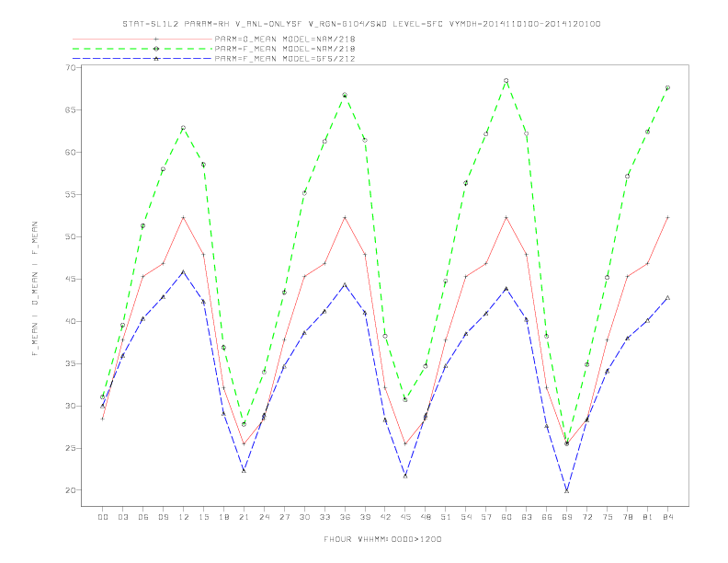Click x-axis tick label 39

coord(365,517)
